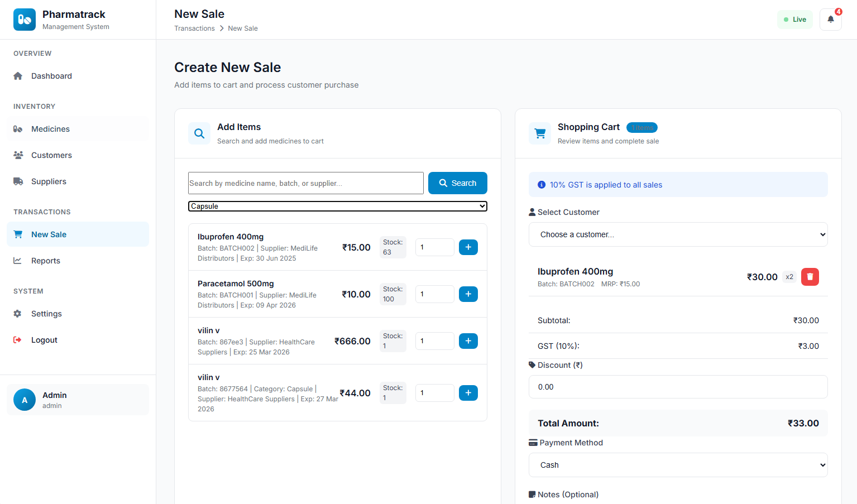Open Settings from the sidebar
Viewport: 857px width, 504px height.
coord(46,314)
